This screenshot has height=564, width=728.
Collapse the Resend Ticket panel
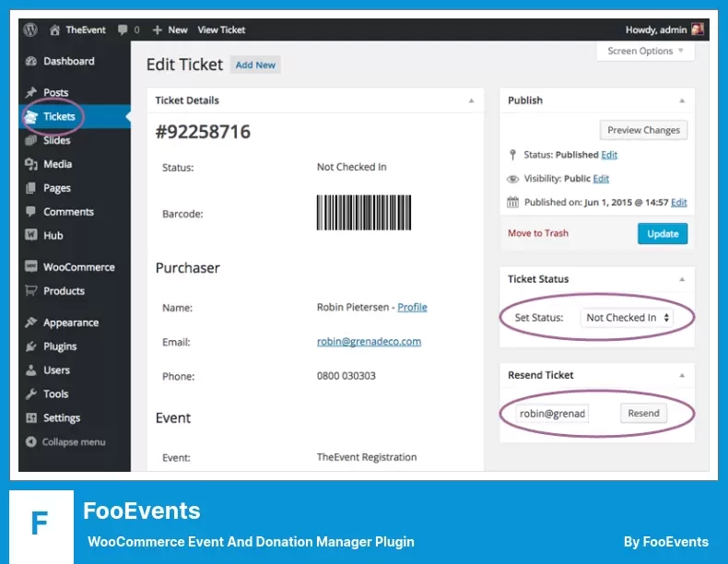click(682, 375)
